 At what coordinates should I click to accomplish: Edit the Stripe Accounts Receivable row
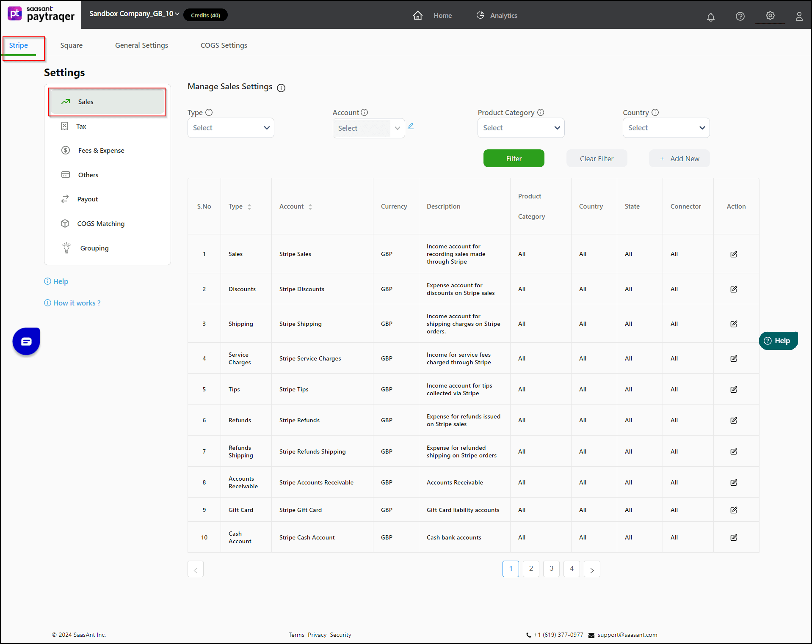[x=734, y=483]
